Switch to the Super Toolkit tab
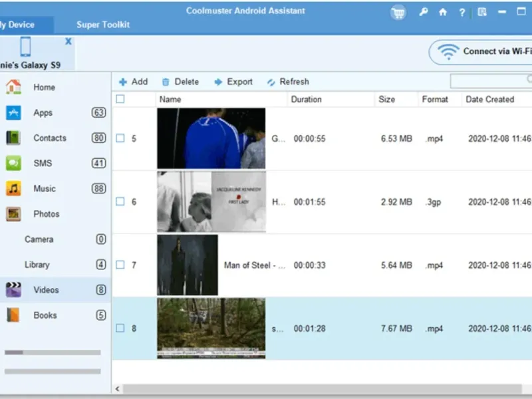 103,25
